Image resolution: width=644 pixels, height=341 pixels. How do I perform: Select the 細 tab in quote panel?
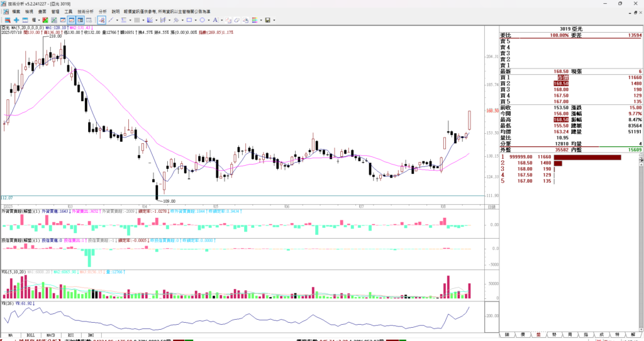(x=507, y=335)
